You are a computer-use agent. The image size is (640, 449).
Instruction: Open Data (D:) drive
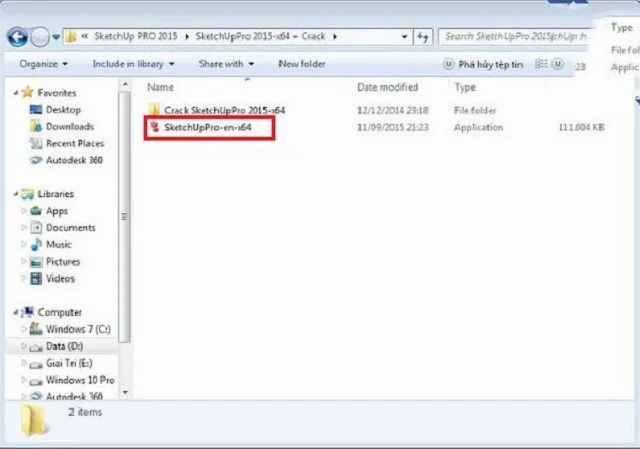64,346
